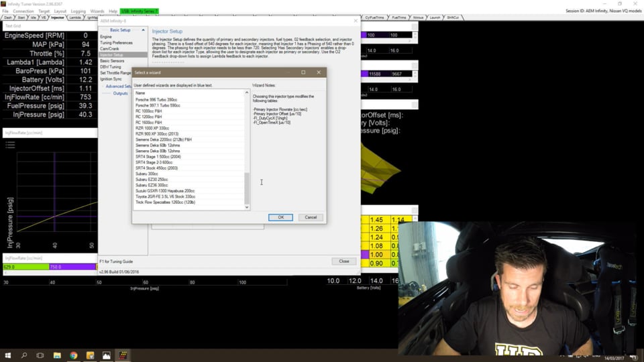Select RZR 1000 XP 330cc
Screen dimensions: 644x362
[152, 129]
